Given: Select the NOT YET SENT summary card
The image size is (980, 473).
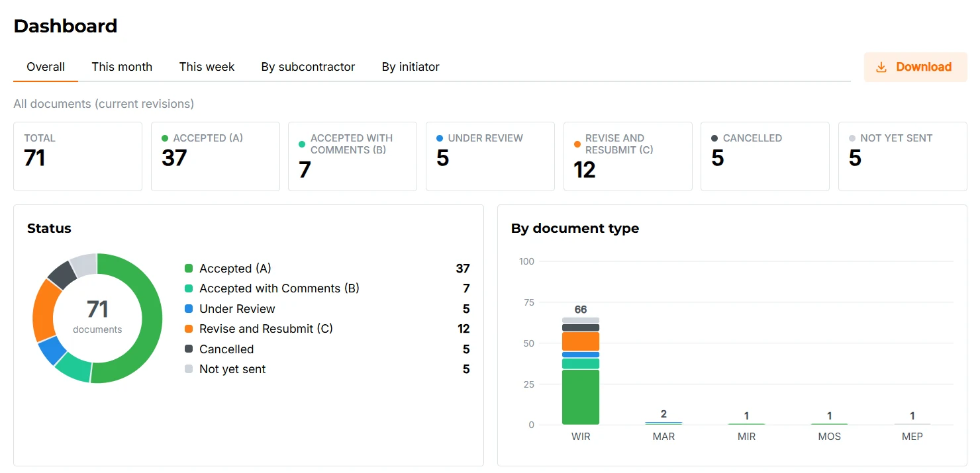Looking at the screenshot, I should [903, 156].
